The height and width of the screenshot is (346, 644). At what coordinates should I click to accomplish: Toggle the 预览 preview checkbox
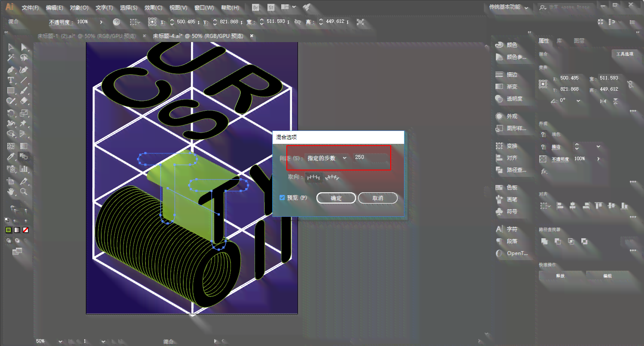(x=282, y=198)
